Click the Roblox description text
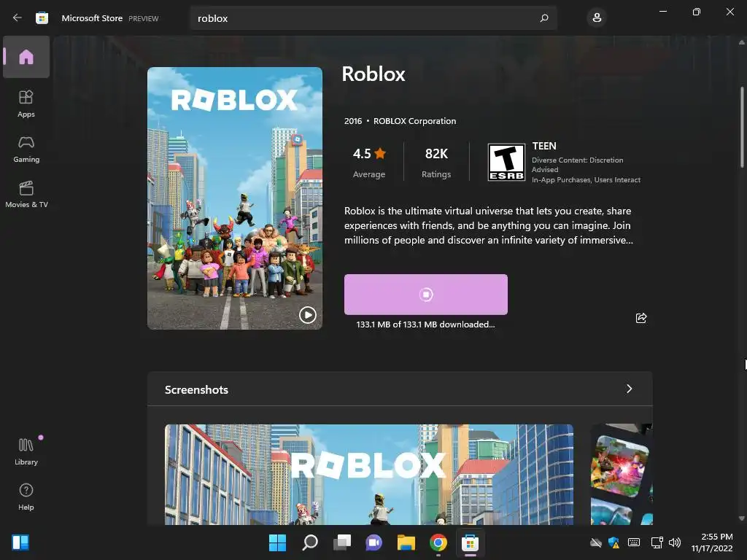Screen dimensions: 747x560 pos(488,225)
